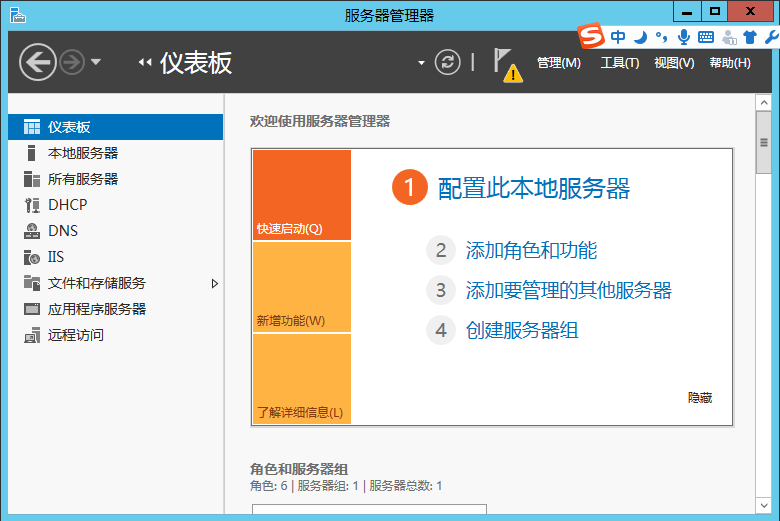
Task: Click the 创建服务器组 link
Action: 522,330
